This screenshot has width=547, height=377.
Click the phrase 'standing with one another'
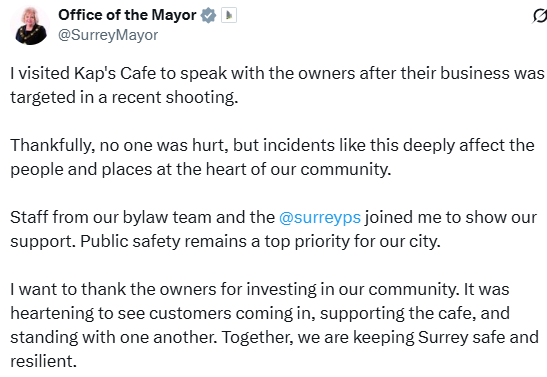114,337
